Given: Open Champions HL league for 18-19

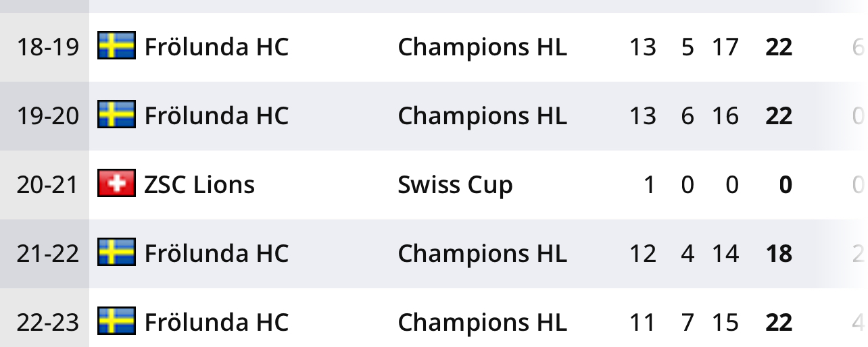Looking at the screenshot, I should click(482, 47).
